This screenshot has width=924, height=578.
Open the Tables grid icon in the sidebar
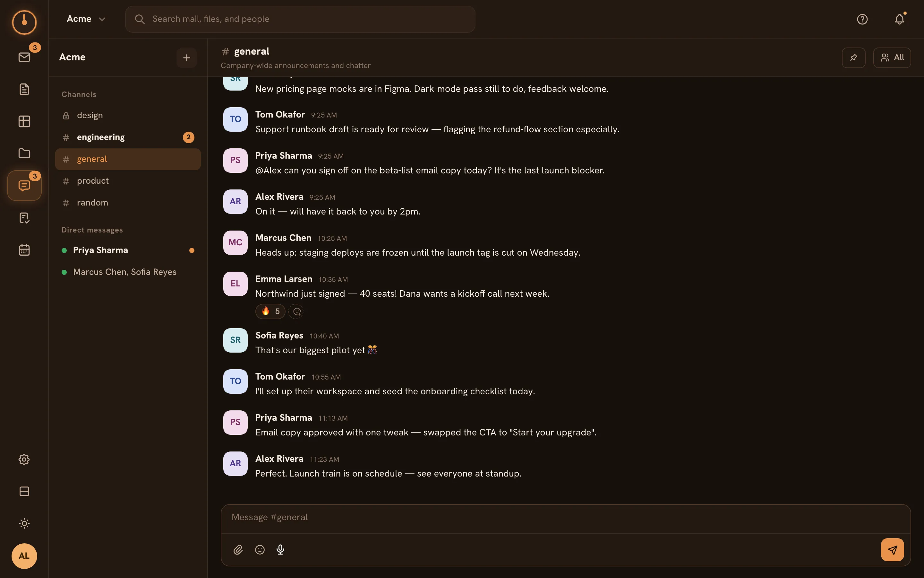[24, 121]
